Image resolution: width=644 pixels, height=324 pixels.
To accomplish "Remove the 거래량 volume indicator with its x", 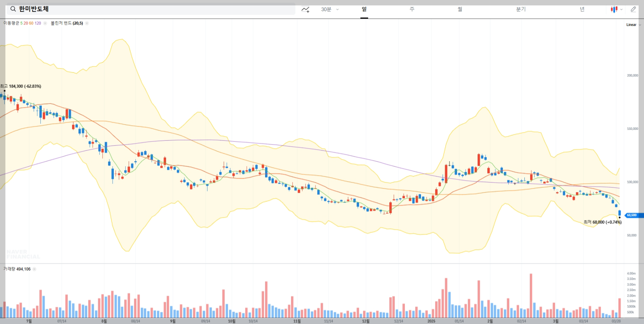I will [x=35, y=269].
